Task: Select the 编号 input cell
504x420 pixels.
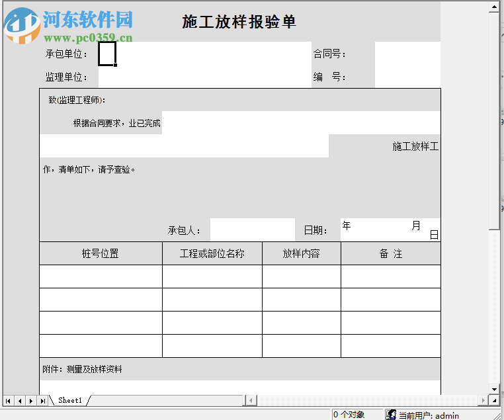Action: click(x=407, y=77)
